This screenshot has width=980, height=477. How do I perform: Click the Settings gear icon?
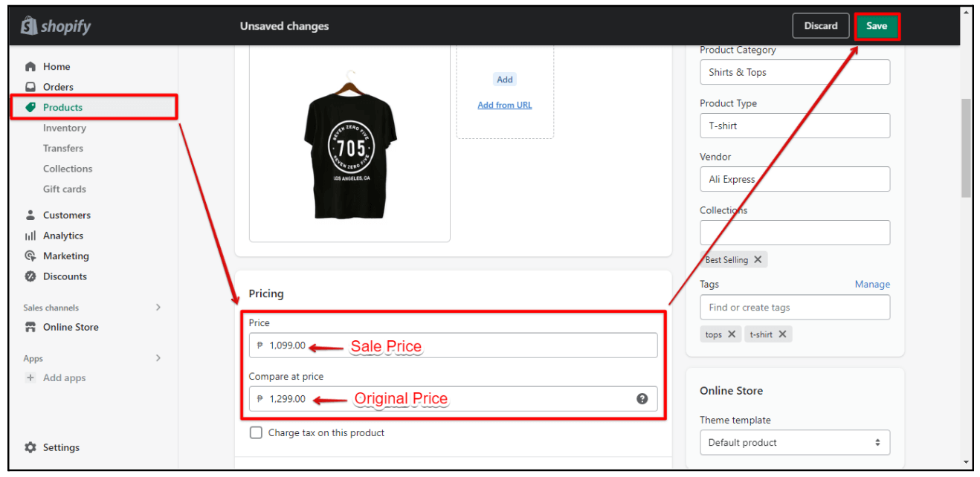[30, 448]
